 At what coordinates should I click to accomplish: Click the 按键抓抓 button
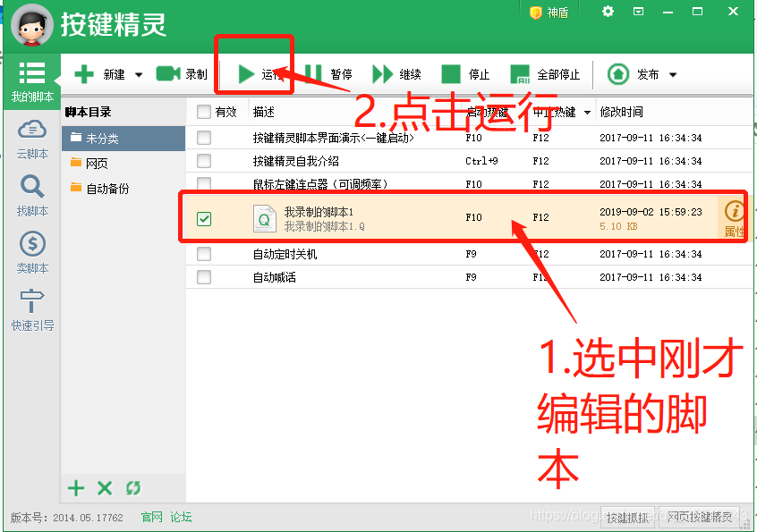pos(627,518)
